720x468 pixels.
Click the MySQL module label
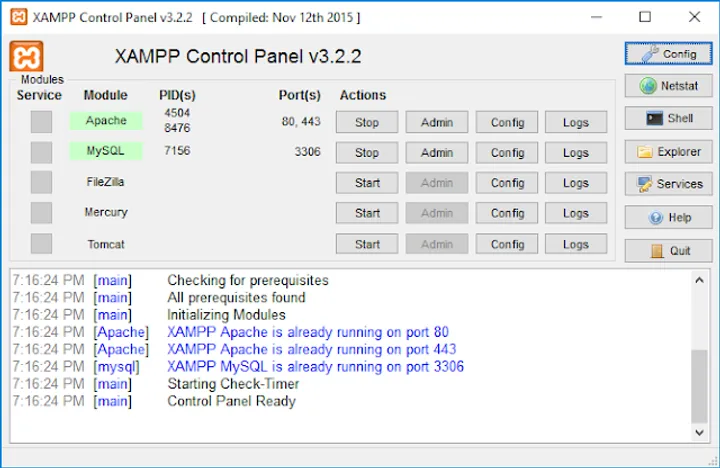tap(106, 151)
